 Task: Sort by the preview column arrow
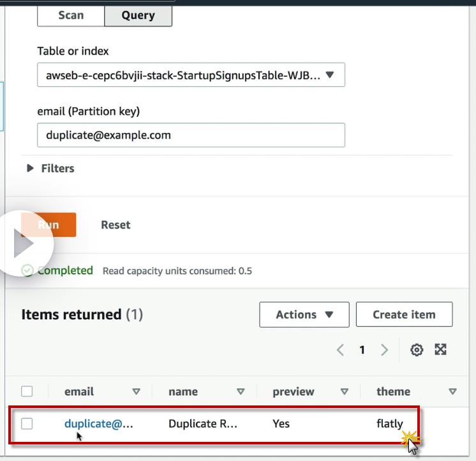(345, 391)
